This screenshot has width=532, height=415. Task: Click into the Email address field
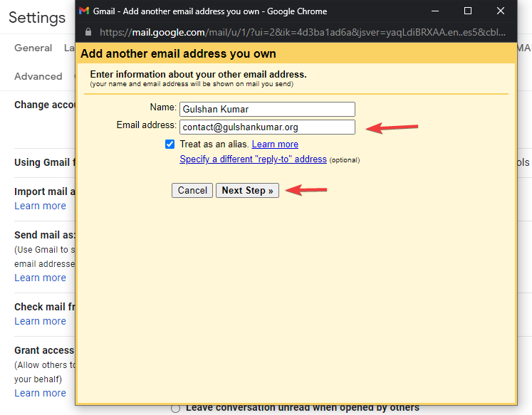tap(267, 127)
